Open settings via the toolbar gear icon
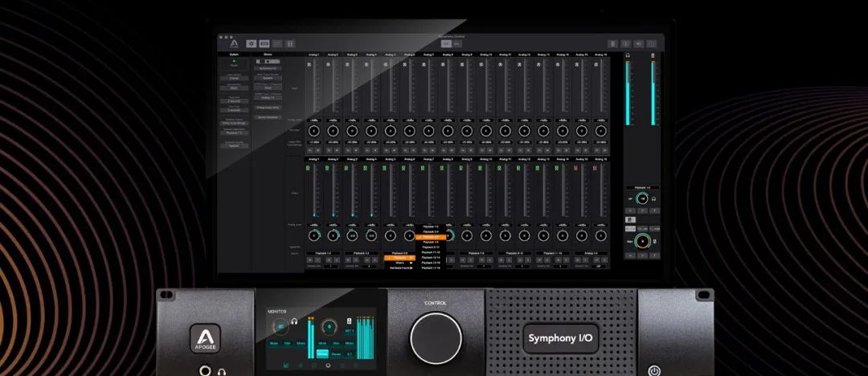The height and width of the screenshot is (376, 868). point(251,43)
